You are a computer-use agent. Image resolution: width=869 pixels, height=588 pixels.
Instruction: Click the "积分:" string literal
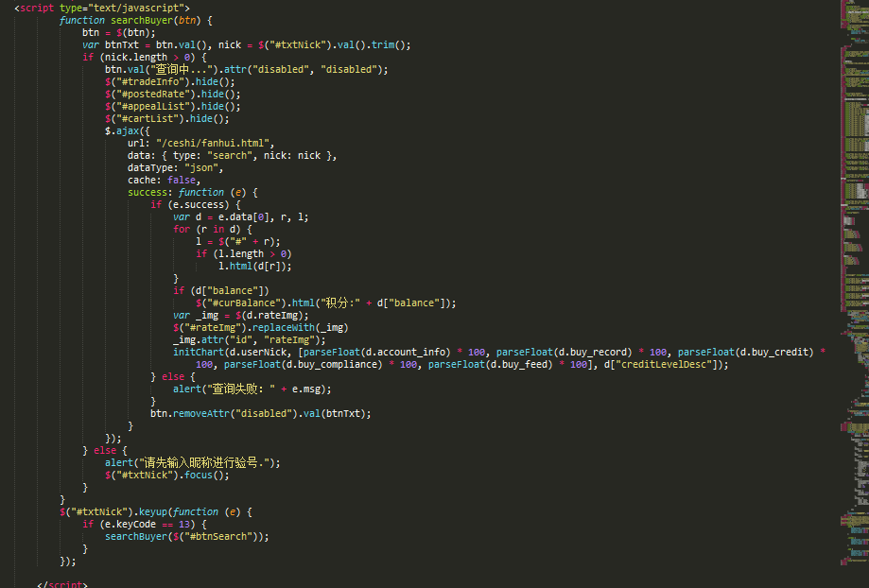point(339,303)
